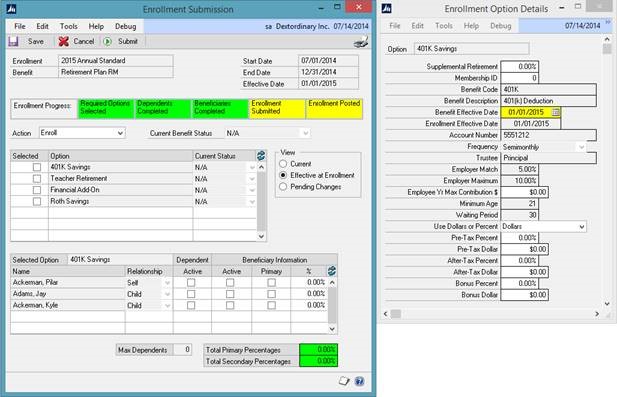Check Primary for Ackerman, Kyle
This screenshot has width=617, height=397.
[272, 305]
